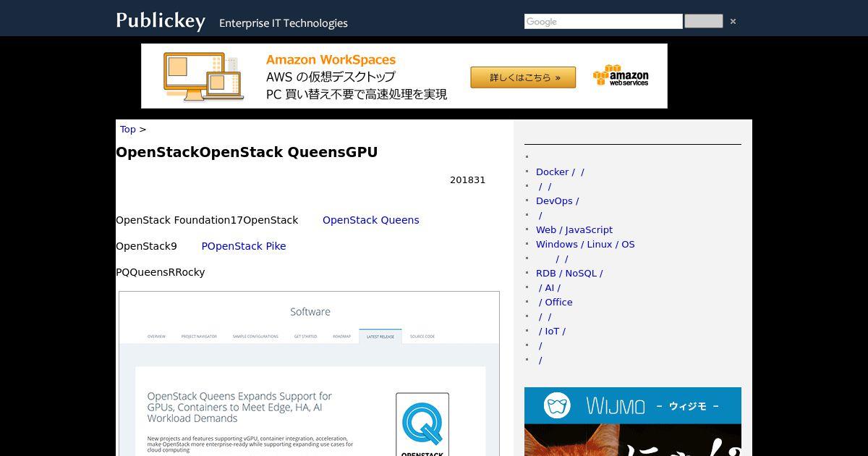Open the Amazon WorkSpaces banner button 詳しくはこちら
This screenshot has width=868, height=456.
(523, 77)
